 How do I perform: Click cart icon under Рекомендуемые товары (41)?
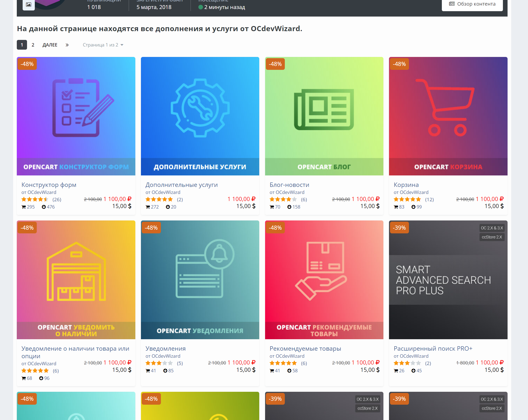pyautogui.click(x=272, y=371)
